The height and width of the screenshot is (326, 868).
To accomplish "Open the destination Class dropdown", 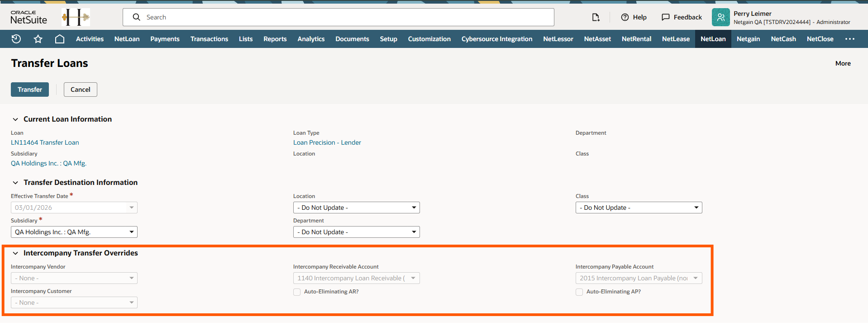I will [639, 208].
